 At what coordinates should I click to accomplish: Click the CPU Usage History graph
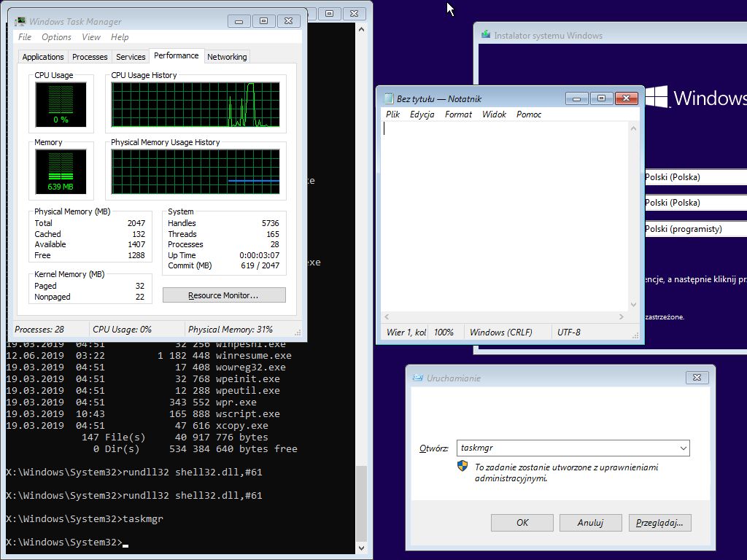pyautogui.click(x=196, y=104)
